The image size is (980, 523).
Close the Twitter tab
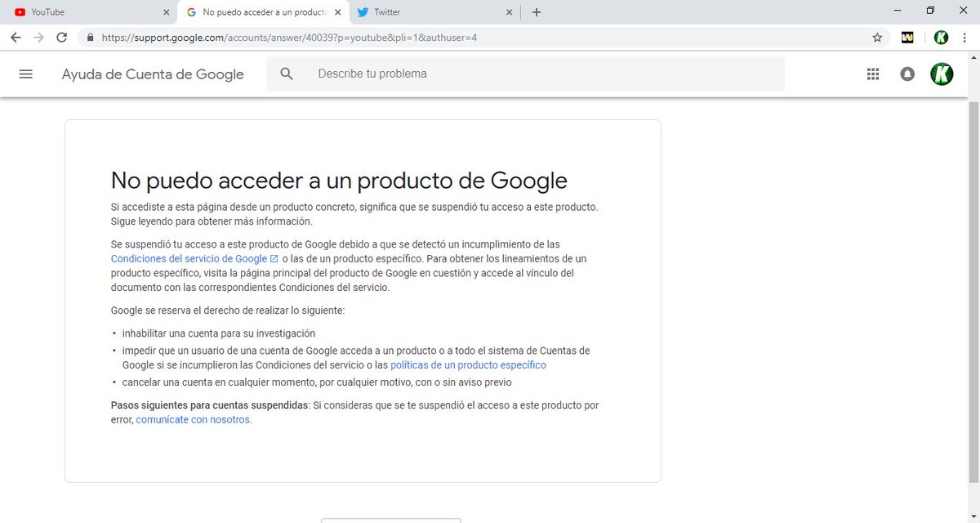[x=510, y=12]
